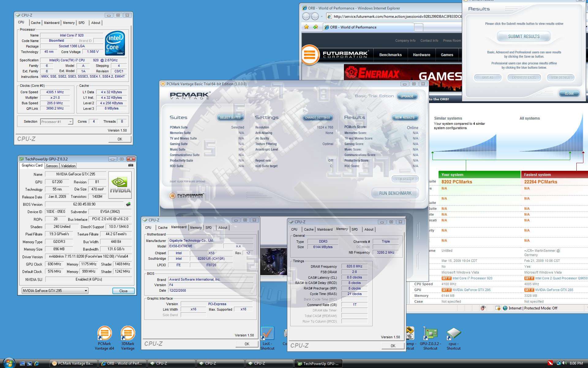Open the Windows Start orb
This screenshot has width=588, height=368.
click(9, 363)
